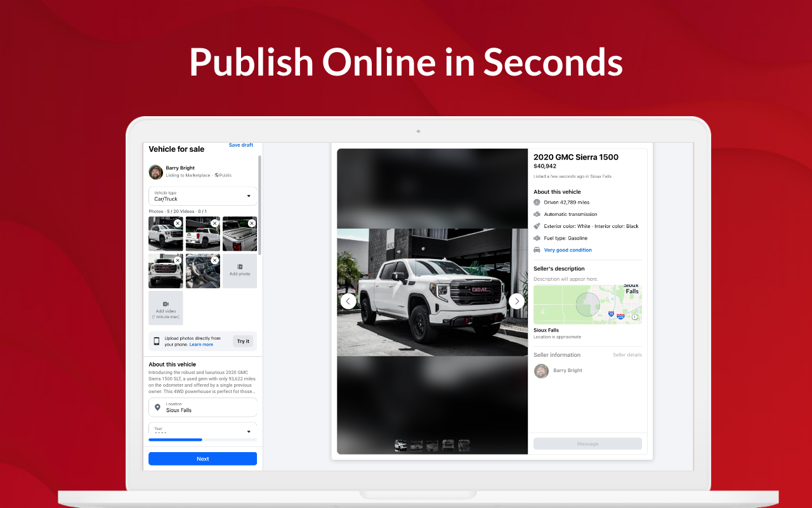Click the right carousel arrow on the preview
Viewport: 812px width, 508px height.
point(516,301)
